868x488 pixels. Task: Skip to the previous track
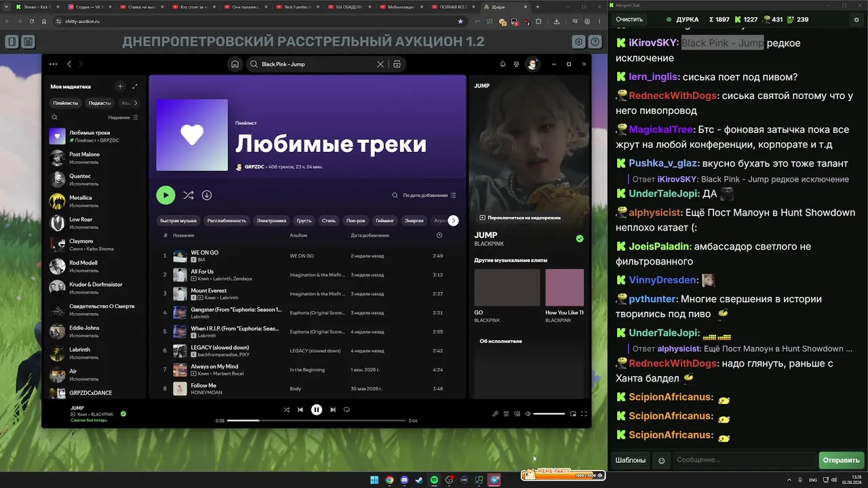pyautogui.click(x=300, y=410)
